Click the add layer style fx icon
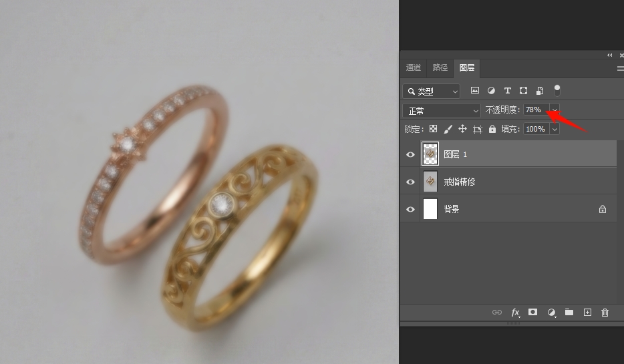The image size is (624, 364). [515, 312]
